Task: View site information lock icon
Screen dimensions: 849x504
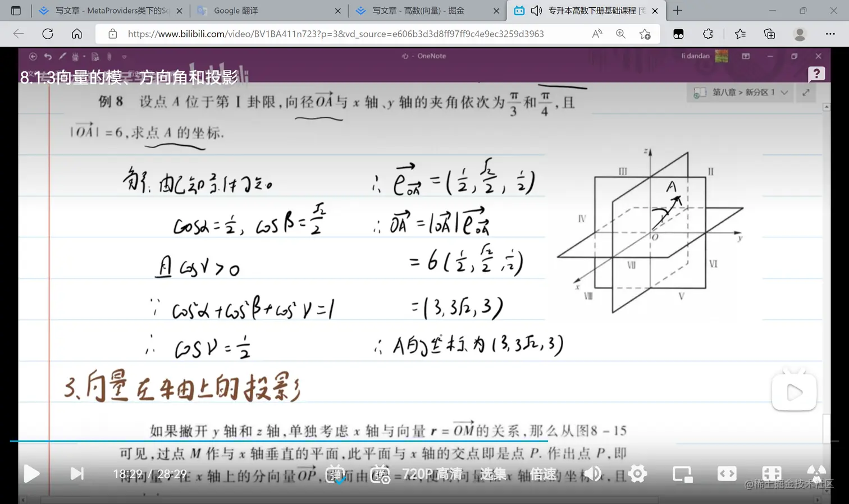Action: click(113, 34)
